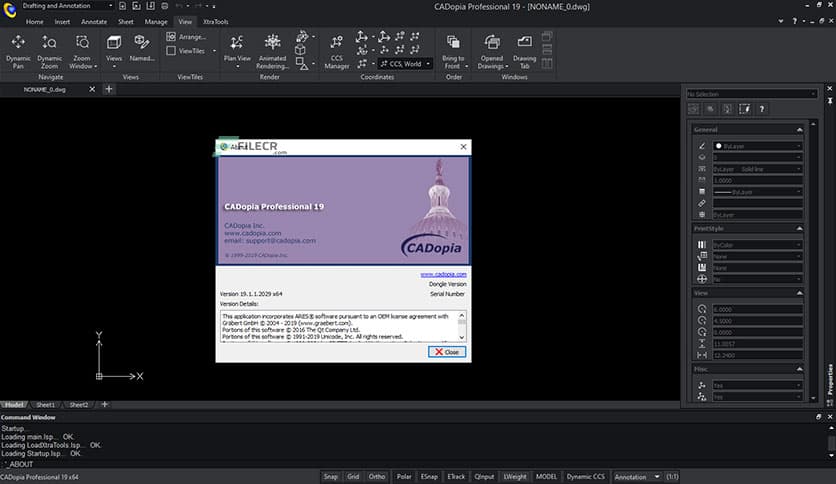Click the Properties palette vertical scrollbar
Image resolution: width=836 pixels, height=484 pixels.
(813, 261)
